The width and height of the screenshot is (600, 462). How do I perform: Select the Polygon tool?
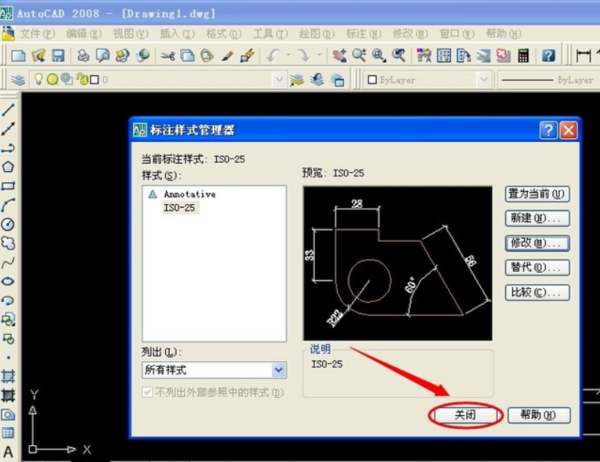[x=8, y=167]
